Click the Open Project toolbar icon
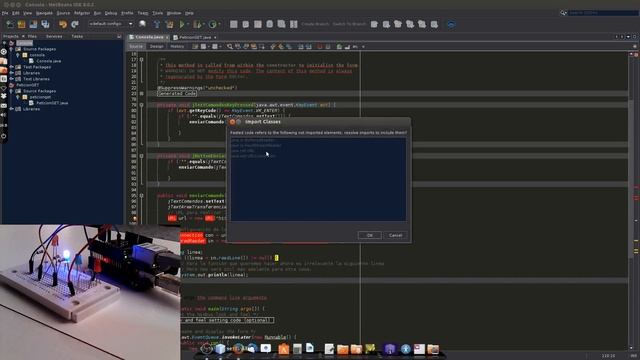The height and width of the screenshot is (360, 640). click(x=33, y=24)
